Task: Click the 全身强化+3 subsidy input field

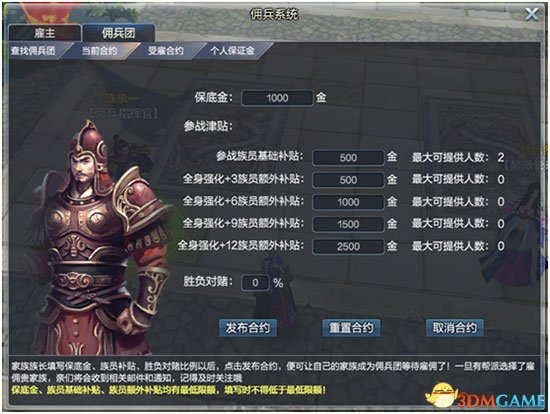Action: click(x=348, y=180)
